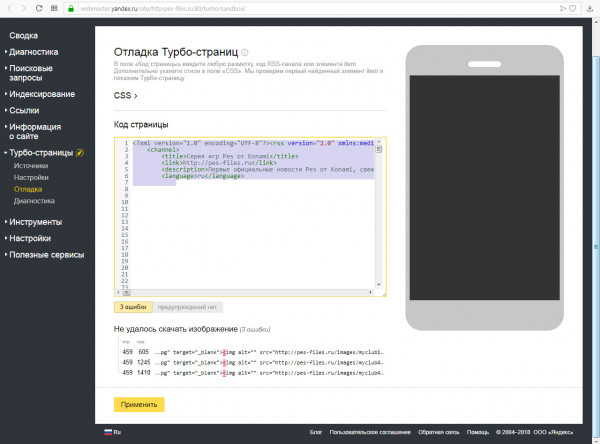Click code line 6 language tag
This screenshot has width=600, height=444.
pos(202,176)
